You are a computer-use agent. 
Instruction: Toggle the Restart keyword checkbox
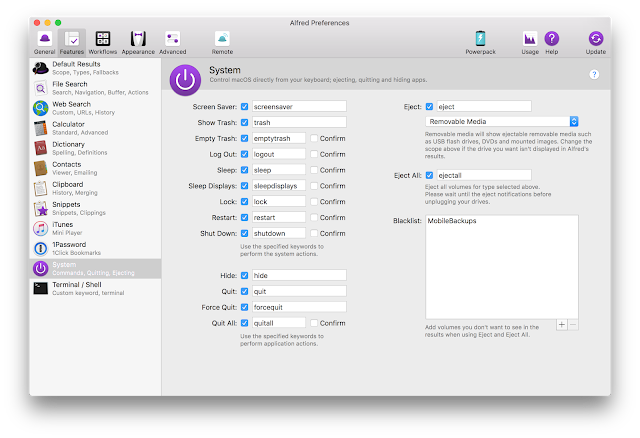(244, 218)
